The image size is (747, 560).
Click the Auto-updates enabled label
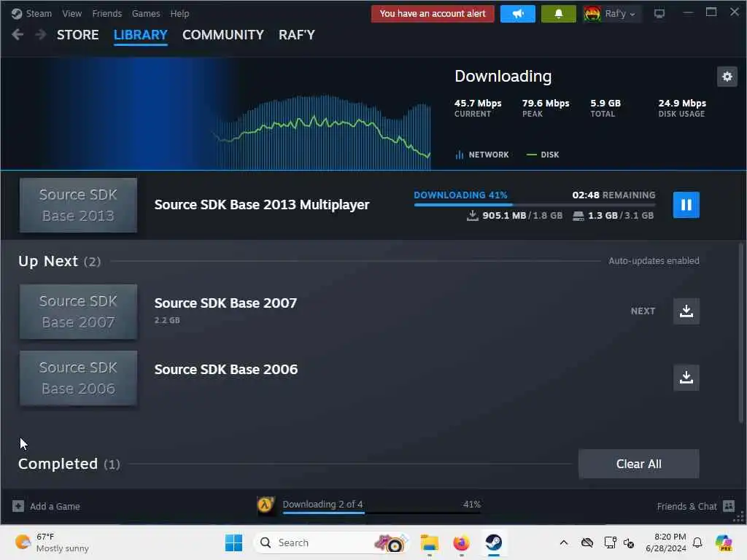coord(654,261)
